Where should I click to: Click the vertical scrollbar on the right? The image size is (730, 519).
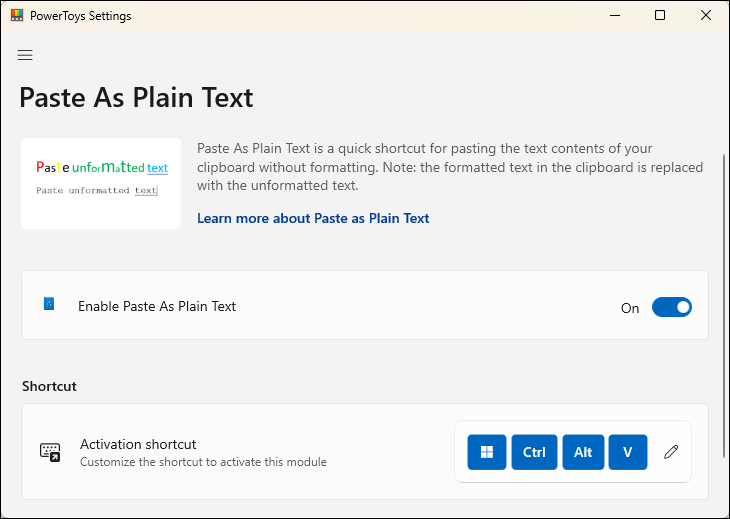click(x=723, y=305)
